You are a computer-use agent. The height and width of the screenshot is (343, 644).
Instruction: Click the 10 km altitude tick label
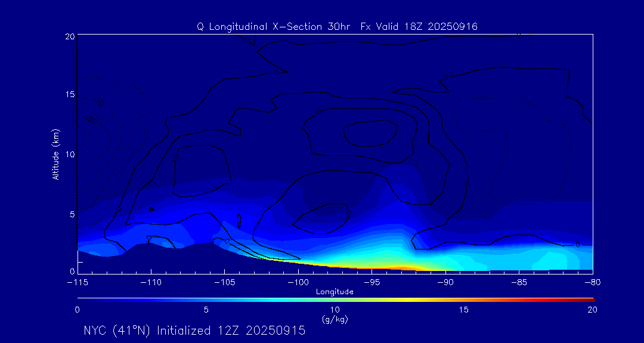click(x=68, y=154)
